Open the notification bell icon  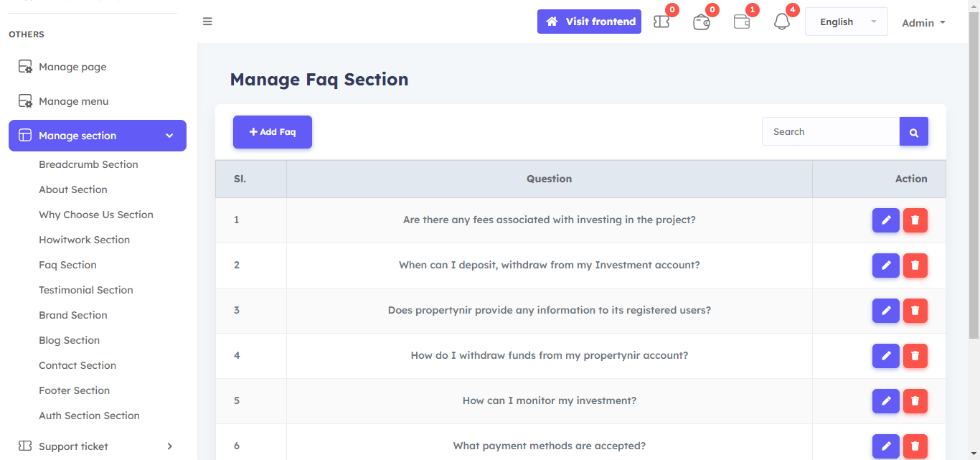point(781,22)
